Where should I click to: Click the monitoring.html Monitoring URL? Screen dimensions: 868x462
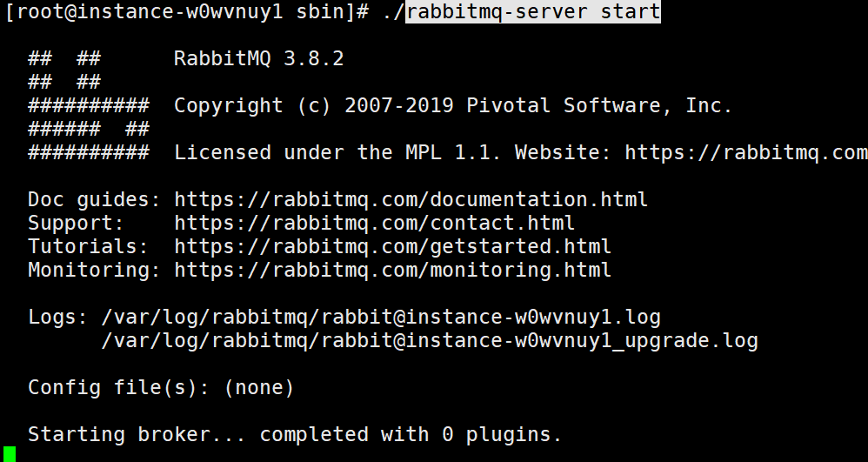tap(392, 270)
